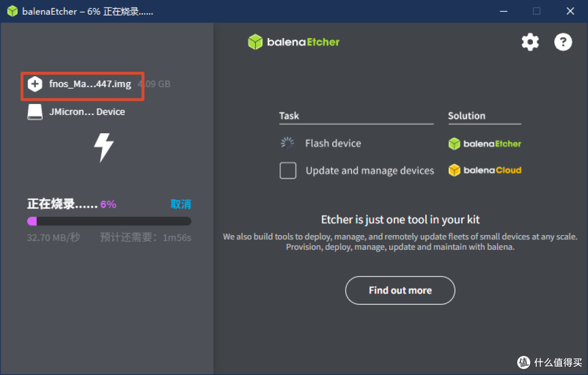
Task: Click the JMicron drive icon
Action: click(x=35, y=112)
